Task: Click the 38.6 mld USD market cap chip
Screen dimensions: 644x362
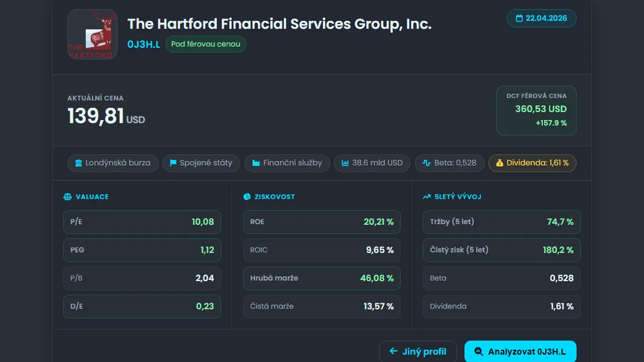Action: [x=372, y=163]
